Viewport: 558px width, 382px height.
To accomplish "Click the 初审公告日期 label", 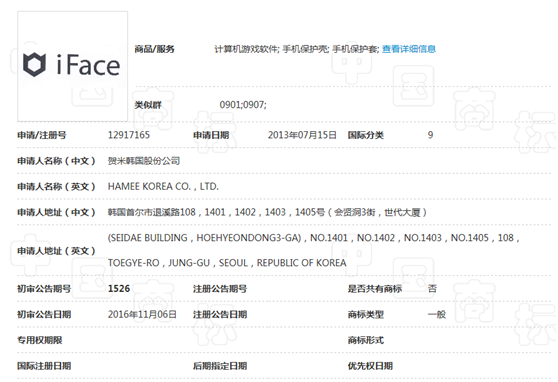I will click(44, 314).
